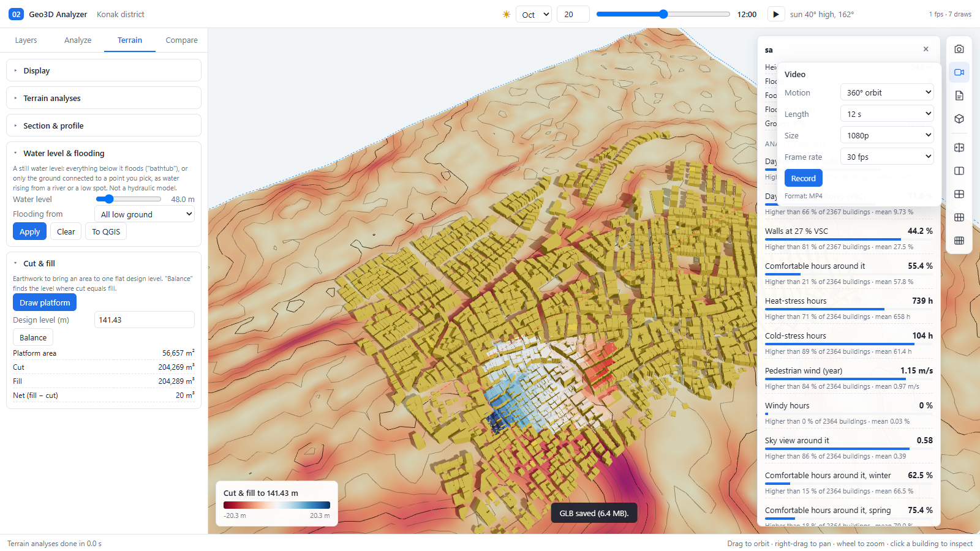Screen dimensions: 980x551
Task: Expand the Display section
Action: pyautogui.click(x=104, y=70)
